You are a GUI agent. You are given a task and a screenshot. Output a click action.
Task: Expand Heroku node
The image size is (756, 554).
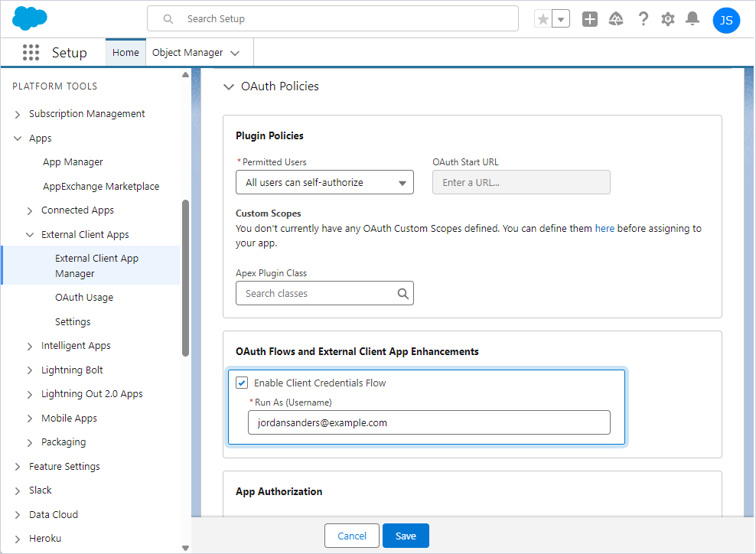point(18,539)
